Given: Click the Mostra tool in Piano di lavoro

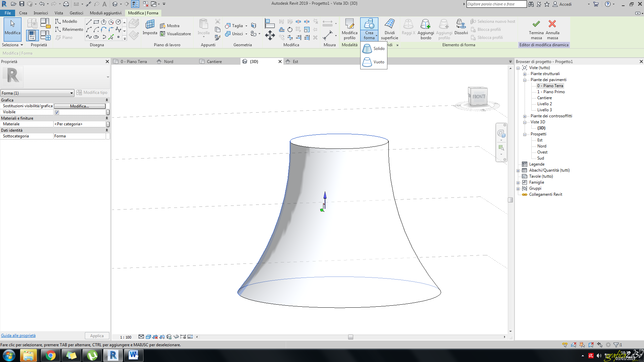Looking at the screenshot, I should tap(170, 25).
